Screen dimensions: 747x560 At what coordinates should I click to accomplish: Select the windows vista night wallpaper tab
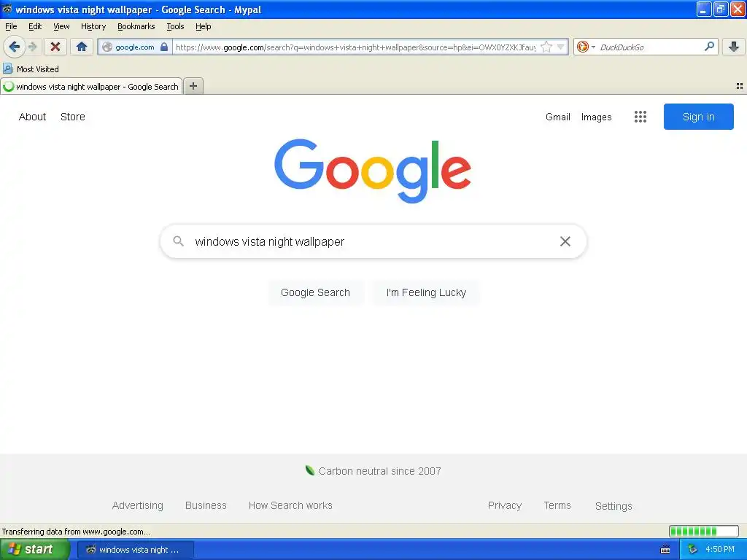[x=91, y=86]
